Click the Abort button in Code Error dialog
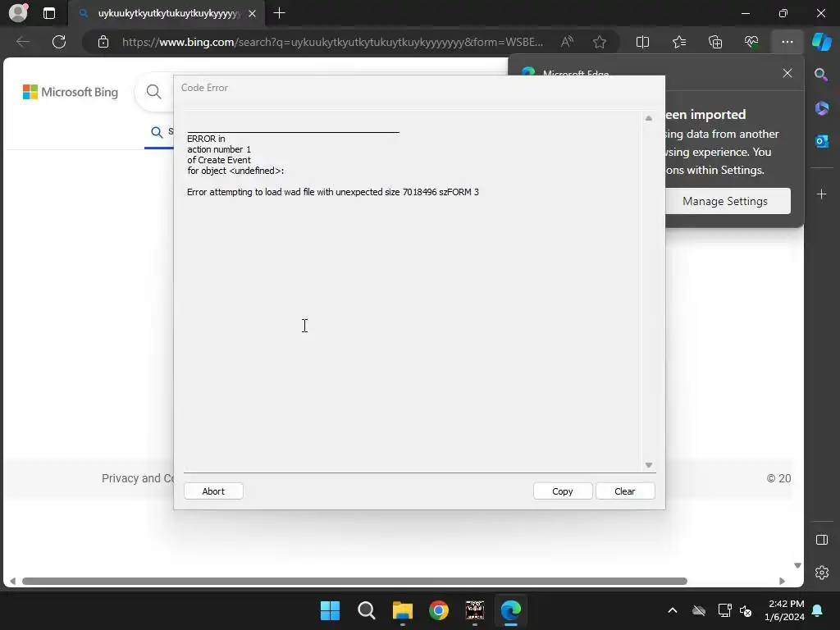The height and width of the screenshot is (630, 840). (x=213, y=491)
